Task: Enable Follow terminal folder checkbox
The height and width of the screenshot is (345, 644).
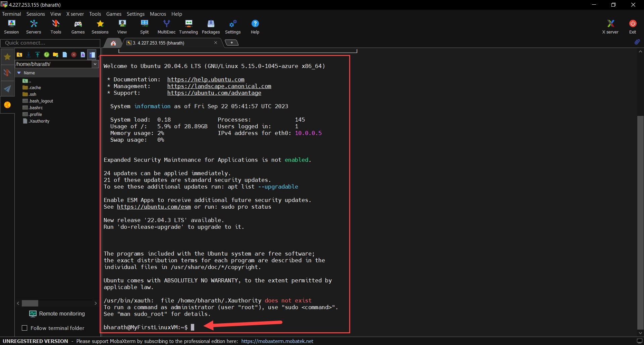Action: click(x=24, y=328)
